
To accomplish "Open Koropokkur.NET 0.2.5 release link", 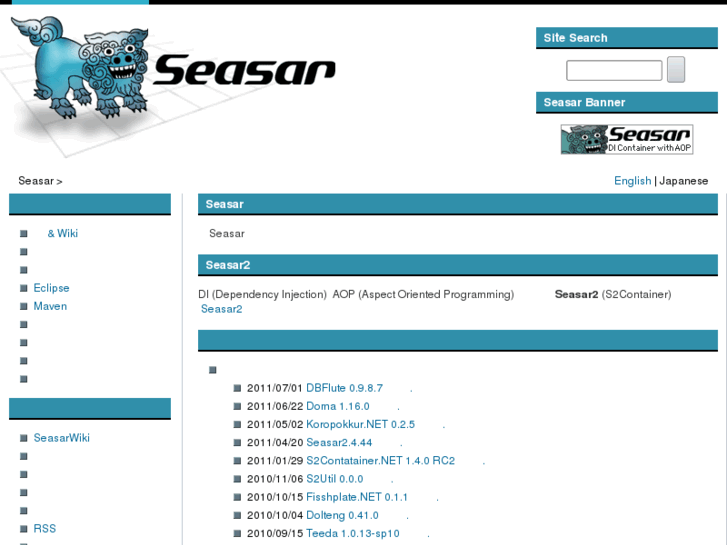I will 361,424.
